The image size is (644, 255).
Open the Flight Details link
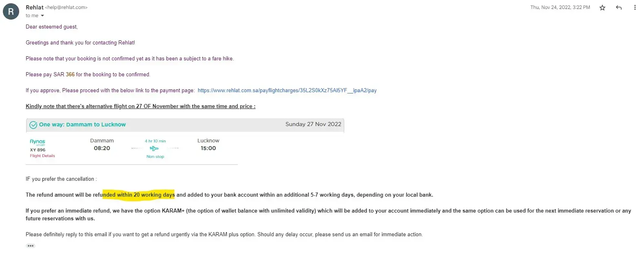tap(42, 156)
